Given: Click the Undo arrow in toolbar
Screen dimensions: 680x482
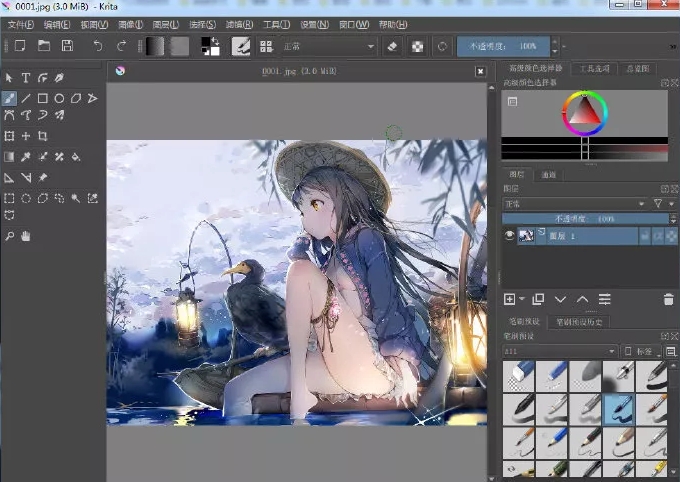Looking at the screenshot, I should [97, 45].
